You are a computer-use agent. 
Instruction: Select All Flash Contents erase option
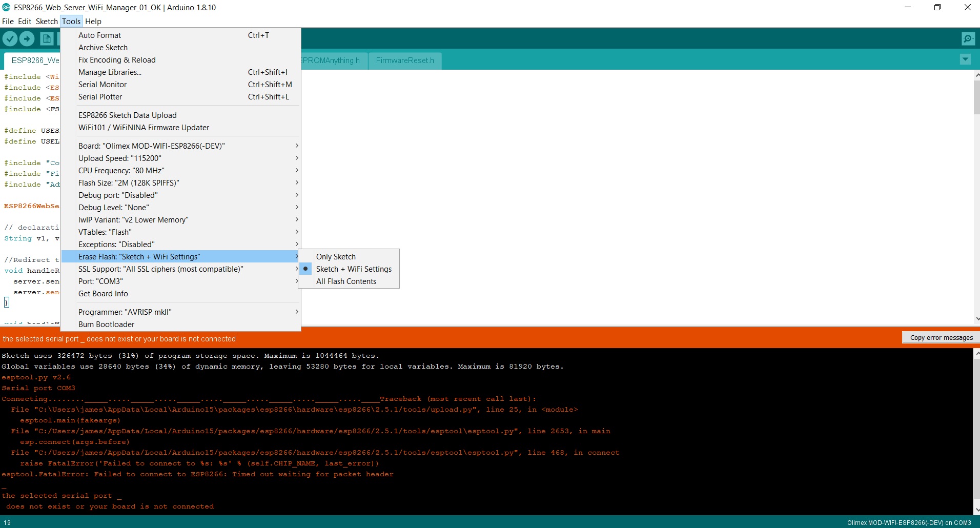(x=346, y=281)
